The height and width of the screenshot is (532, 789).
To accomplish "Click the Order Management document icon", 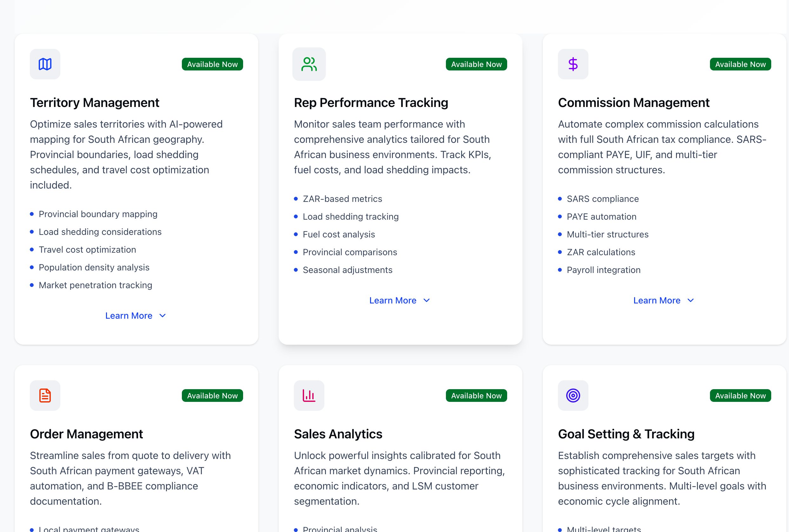I will (45, 395).
